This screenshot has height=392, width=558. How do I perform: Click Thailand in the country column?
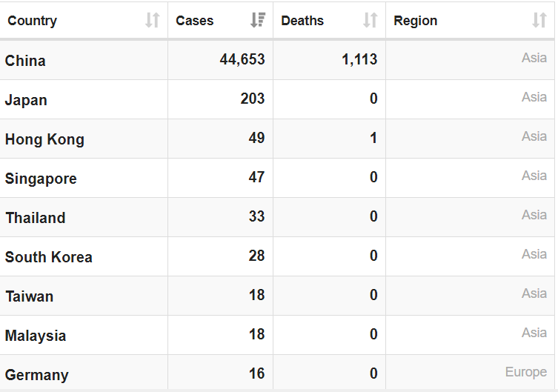(36, 218)
